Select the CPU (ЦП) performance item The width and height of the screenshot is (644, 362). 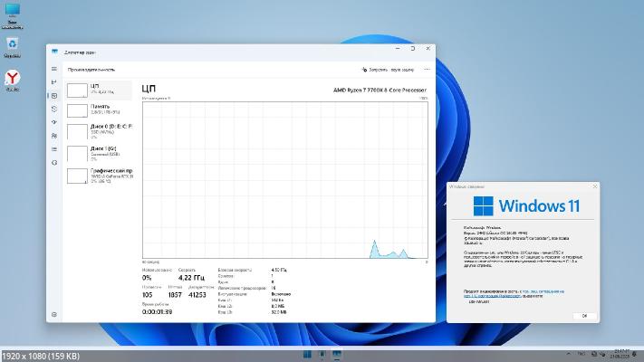point(100,90)
